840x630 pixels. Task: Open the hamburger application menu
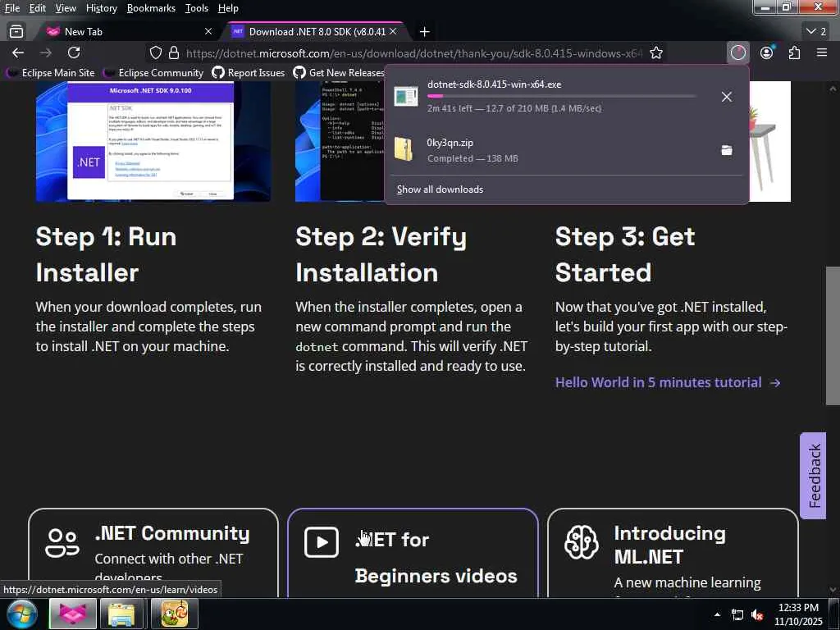click(x=822, y=52)
